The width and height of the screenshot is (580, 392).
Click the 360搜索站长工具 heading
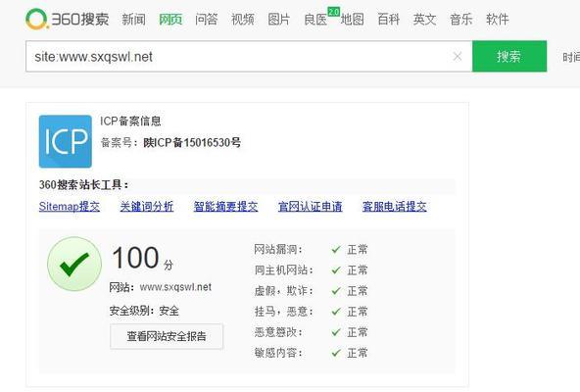pos(84,184)
